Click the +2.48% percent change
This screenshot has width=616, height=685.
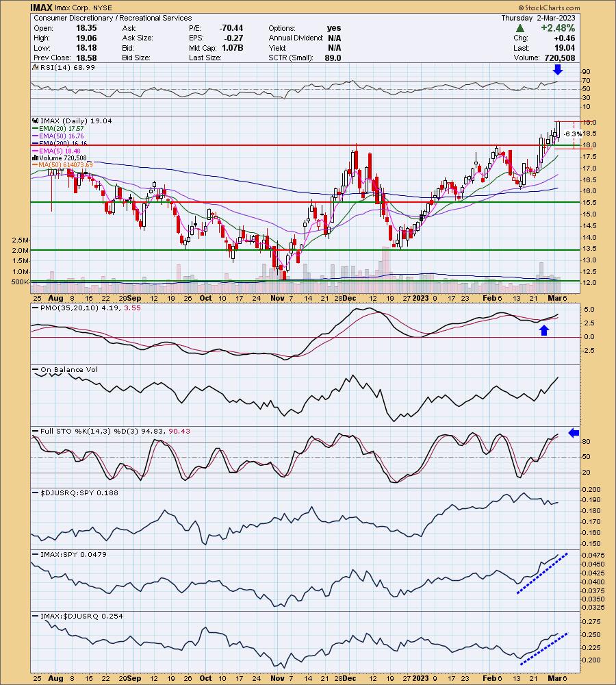pos(558,28)
